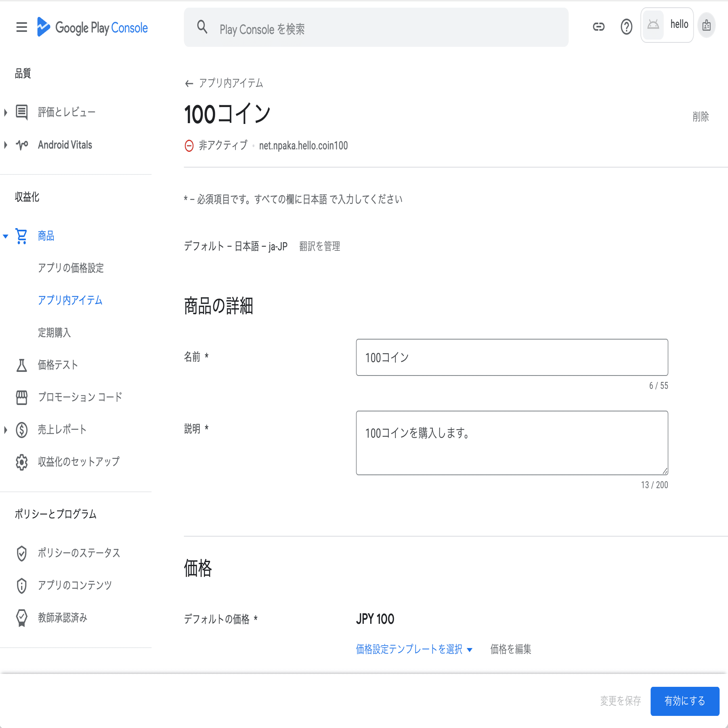
Task: Click the ポリシーのステータス shield icon
Action: click(21, 553)
